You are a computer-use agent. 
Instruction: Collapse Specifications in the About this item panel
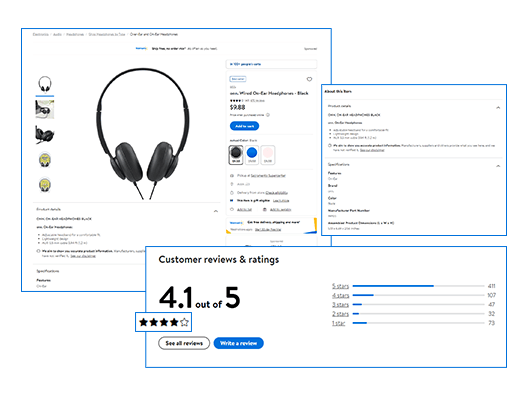(x=498, y=166)
